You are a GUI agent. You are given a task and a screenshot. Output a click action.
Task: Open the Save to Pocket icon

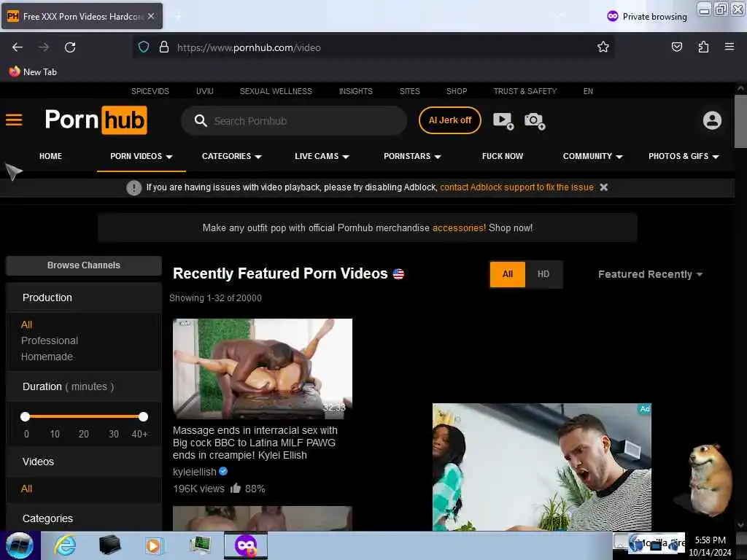pyautogui.click(x=676, y=47)
